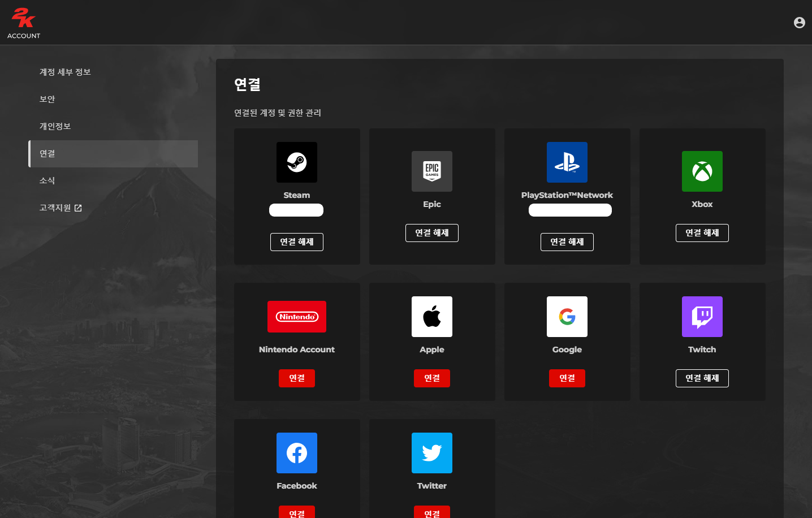Unlink PlayStation Network with 연결 해제
The width and height of the screenshot is (812, 518).
click(567, 242)
